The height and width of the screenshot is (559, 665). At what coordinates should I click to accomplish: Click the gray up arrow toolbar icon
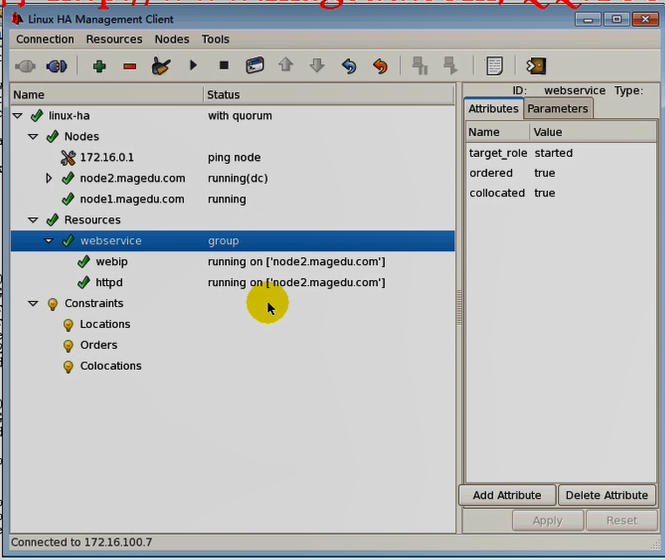[286, 65]
